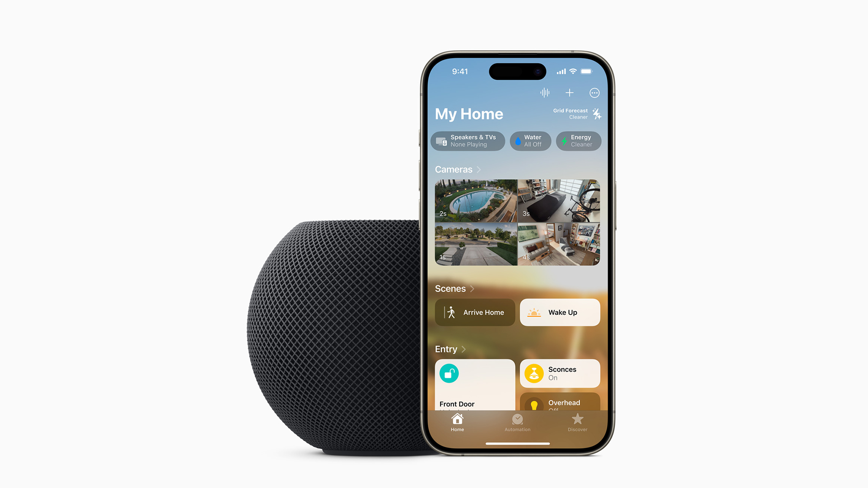Image resolution: width=868 pixels, height=488 pixels.
Task: Tap the more options ellipsis icon
Action: (595, 92)
